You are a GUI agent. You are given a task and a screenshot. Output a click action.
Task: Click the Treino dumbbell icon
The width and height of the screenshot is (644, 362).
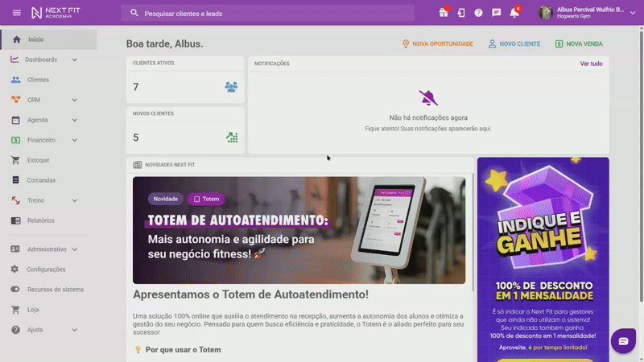click(15, 200)
